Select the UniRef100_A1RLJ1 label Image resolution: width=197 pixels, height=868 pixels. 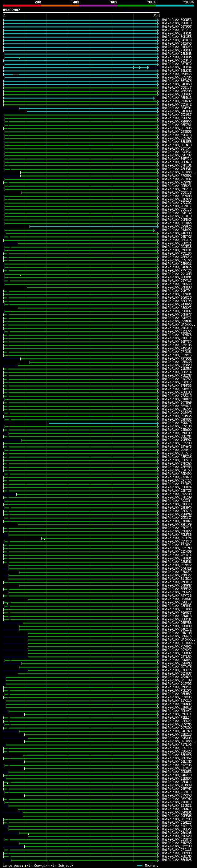tap(176, 338)
